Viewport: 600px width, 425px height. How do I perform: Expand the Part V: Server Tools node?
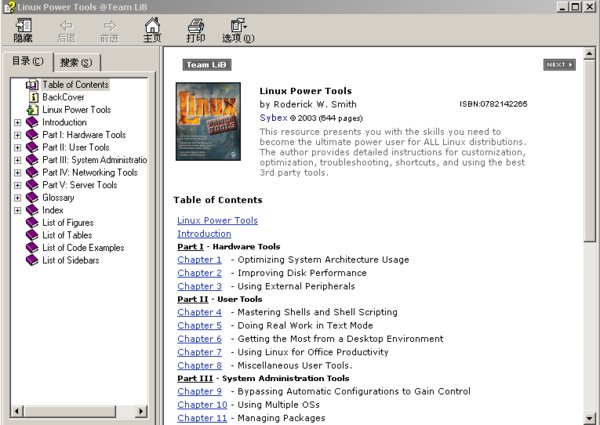17,185
